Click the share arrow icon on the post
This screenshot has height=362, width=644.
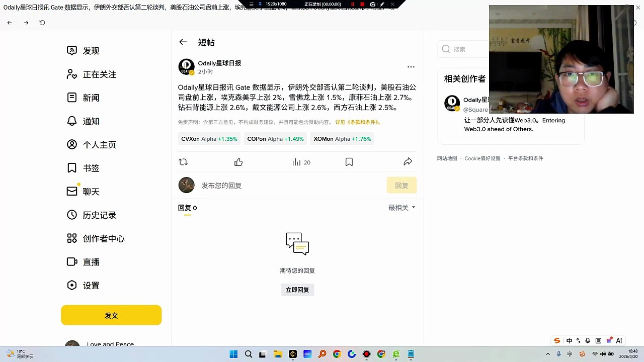[408, 162]
